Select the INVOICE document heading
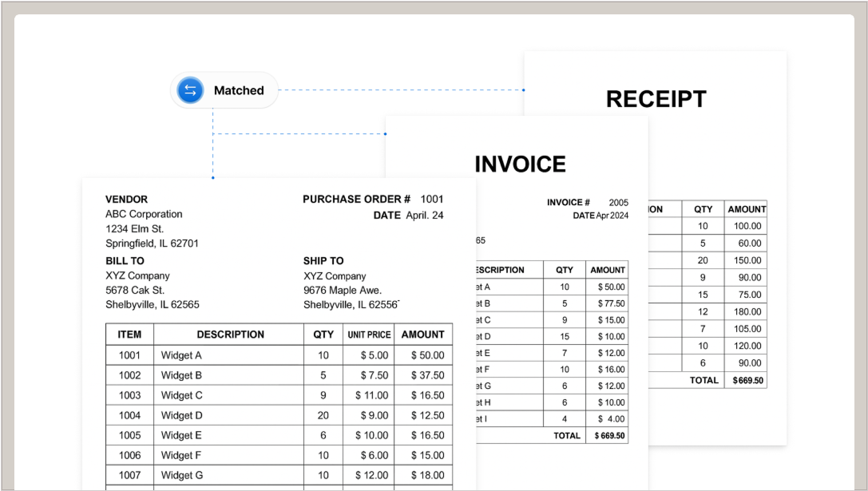The width and height of the screenshot is (868, 491). click(520, 164)
